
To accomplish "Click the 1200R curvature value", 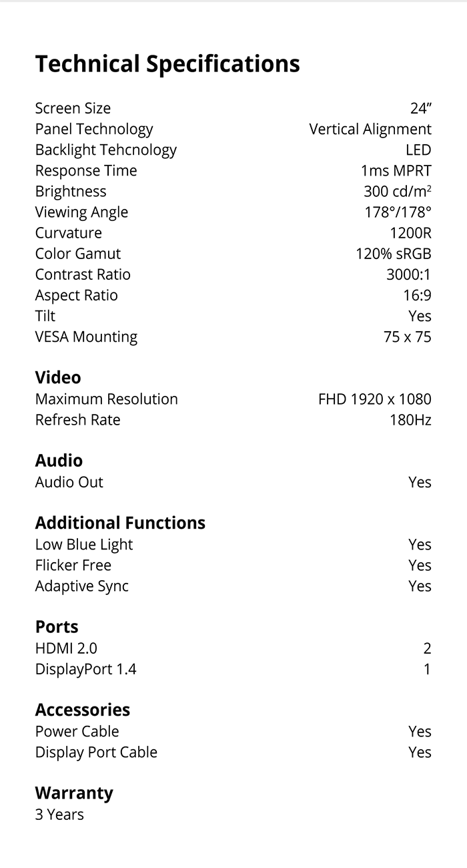I will [410, 233].
